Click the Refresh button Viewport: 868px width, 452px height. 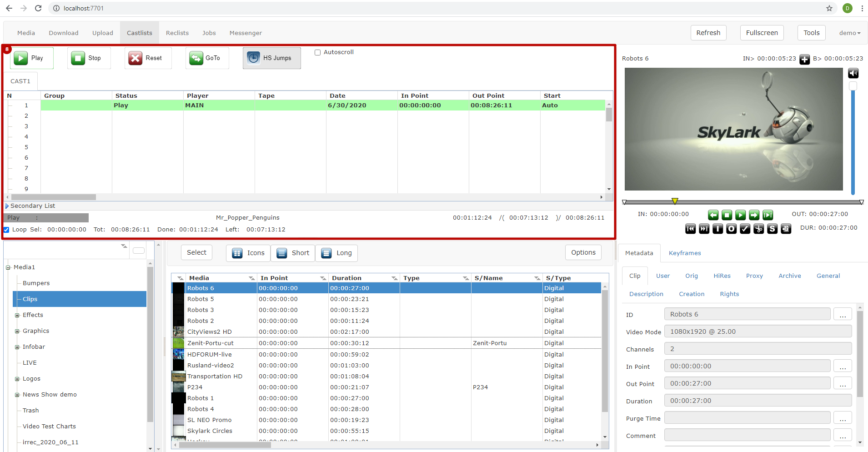coord(708,33)
